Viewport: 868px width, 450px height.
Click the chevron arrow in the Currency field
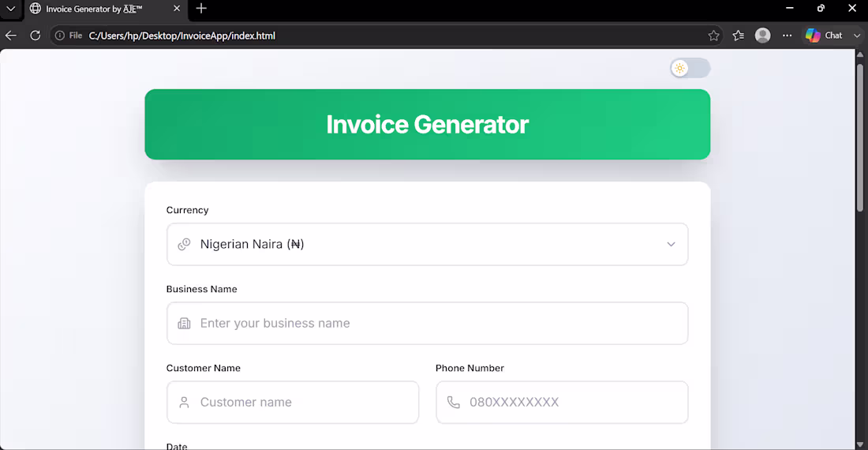[671, 244]
